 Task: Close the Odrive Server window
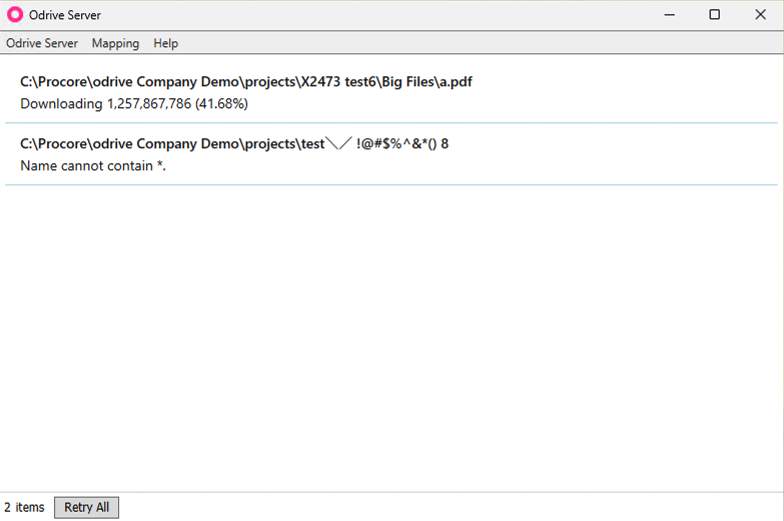tap(760, 15)
